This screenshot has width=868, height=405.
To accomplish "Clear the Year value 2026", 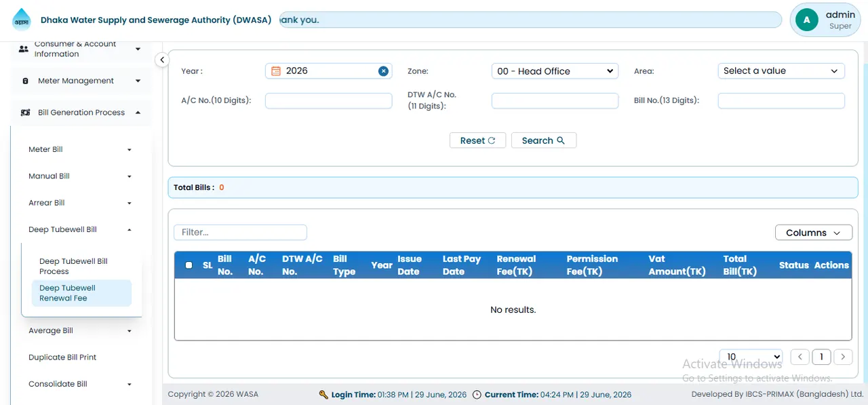I will coord(383,71).
